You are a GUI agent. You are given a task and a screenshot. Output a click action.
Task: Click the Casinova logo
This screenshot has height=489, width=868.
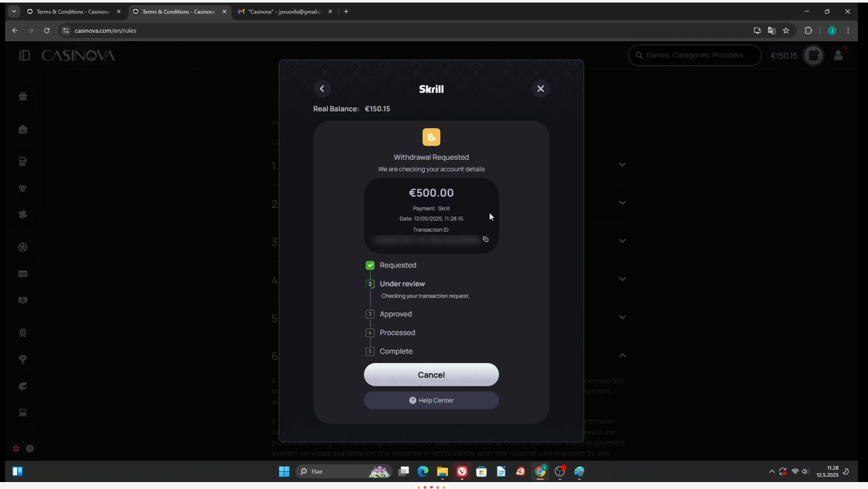(78, 56)
